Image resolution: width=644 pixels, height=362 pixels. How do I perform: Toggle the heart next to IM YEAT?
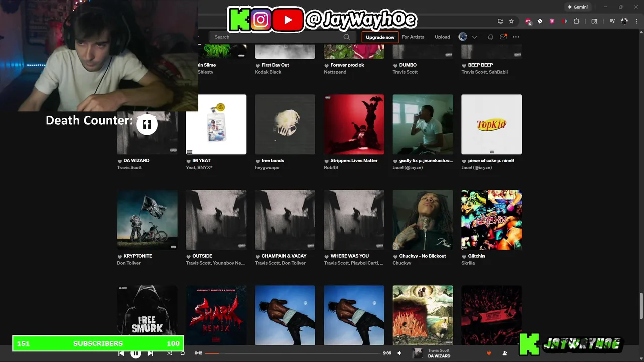[x=189, y=161]
